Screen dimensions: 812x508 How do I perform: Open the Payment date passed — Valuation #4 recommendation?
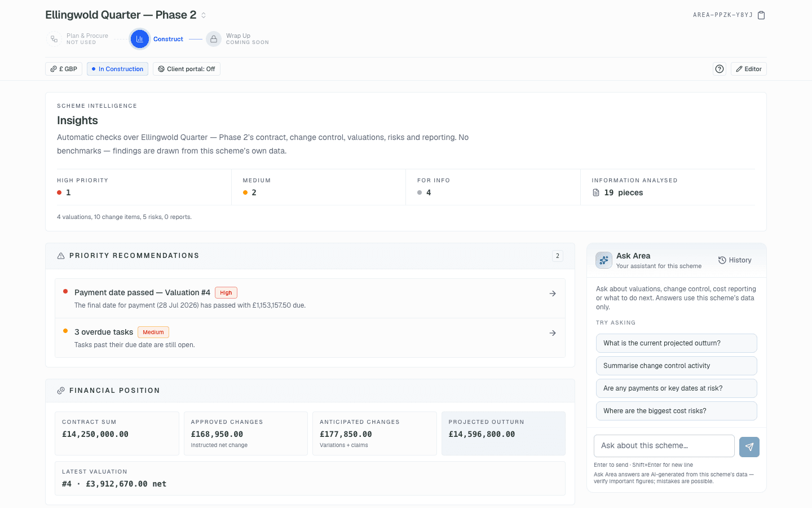pyautogui.click(x=310, y=299)
